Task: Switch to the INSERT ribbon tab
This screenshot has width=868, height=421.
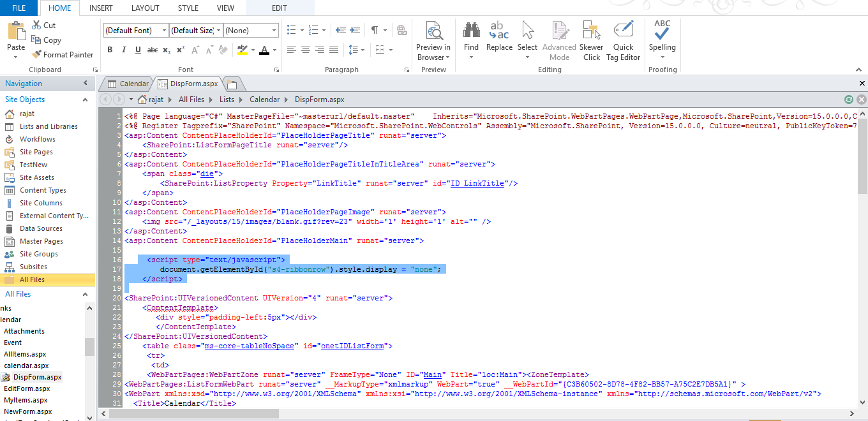Action: (x=101, y=8)
